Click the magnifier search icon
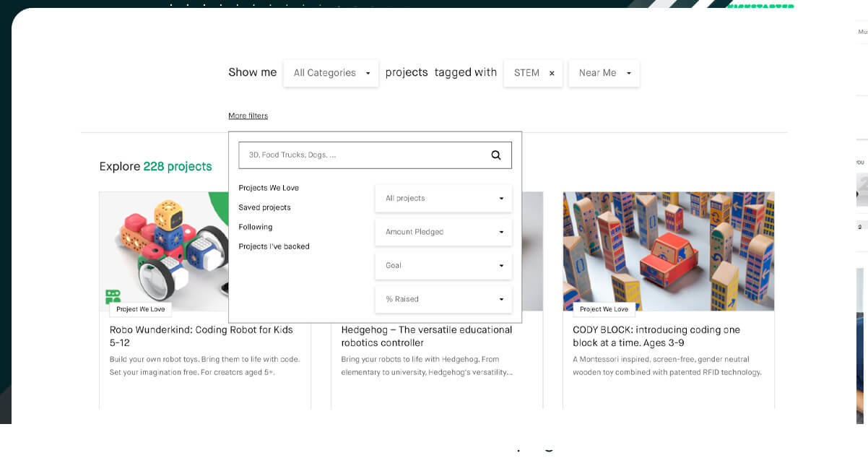Screen dimensions: 868x458 [x=496, y=155]
